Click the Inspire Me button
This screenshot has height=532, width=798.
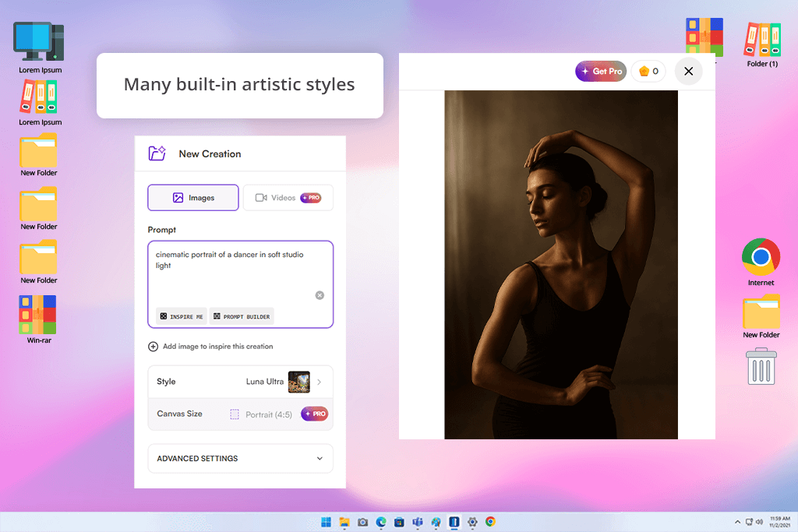[181, 316]
